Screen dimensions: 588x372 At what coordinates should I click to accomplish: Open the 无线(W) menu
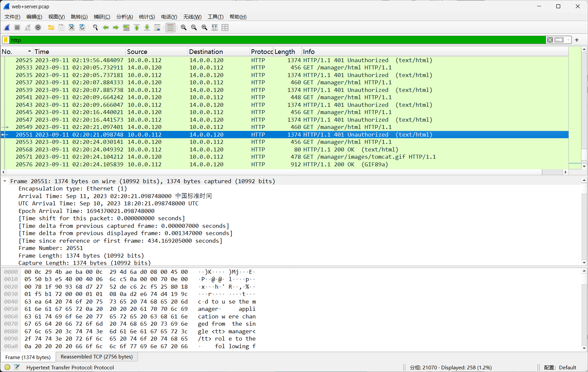[192, 17]
